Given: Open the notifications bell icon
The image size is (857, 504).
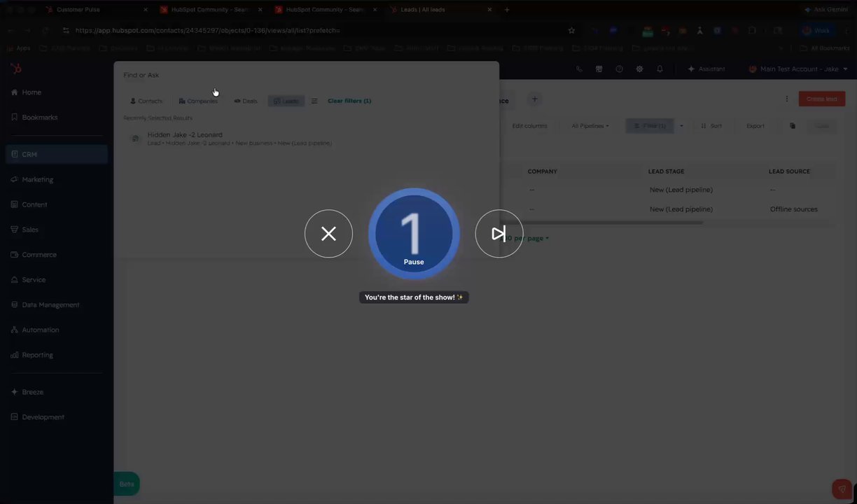Looking at the screenshot, I should (660, 69).
